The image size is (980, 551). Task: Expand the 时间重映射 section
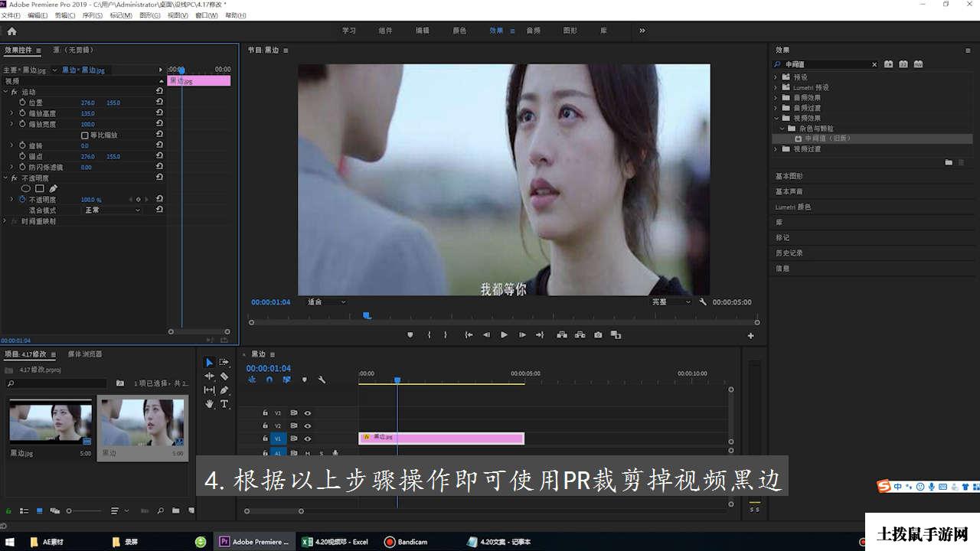tap(5, 221)
